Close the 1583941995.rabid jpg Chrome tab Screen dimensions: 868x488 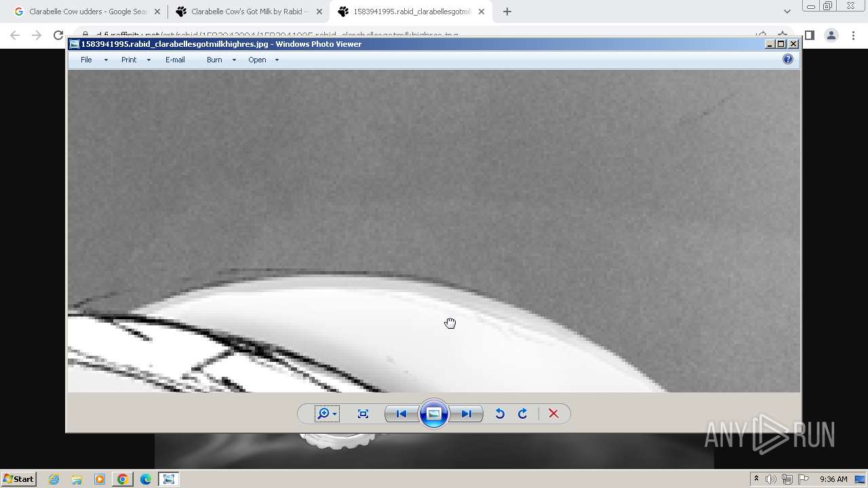[x=481, y=12]
